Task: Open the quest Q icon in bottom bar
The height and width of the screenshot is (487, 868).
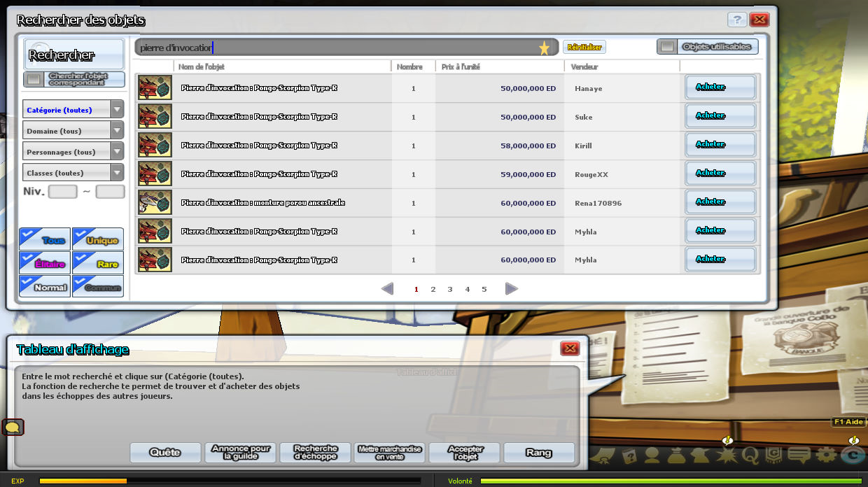Action: coord(750,454)
